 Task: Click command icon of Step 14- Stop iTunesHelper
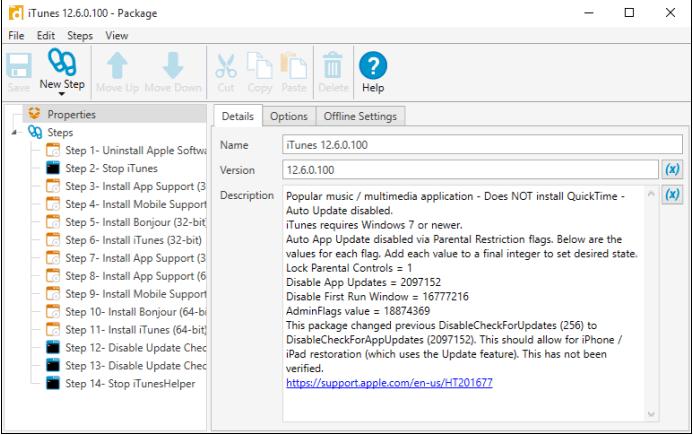(53, 383)
